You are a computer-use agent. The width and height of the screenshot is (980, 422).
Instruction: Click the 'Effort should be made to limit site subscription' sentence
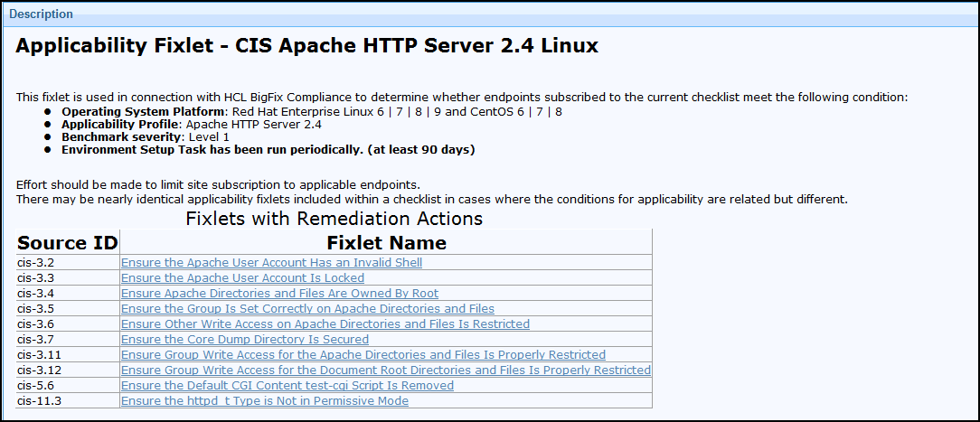coord(218,184)
